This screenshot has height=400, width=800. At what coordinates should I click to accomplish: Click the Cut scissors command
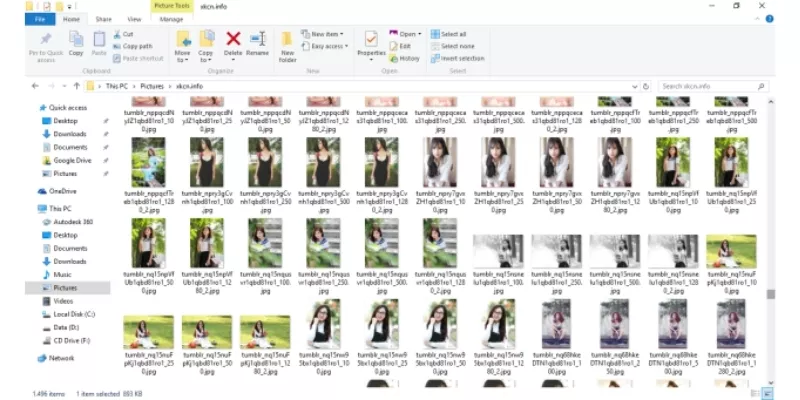click(x=123, y=34)
